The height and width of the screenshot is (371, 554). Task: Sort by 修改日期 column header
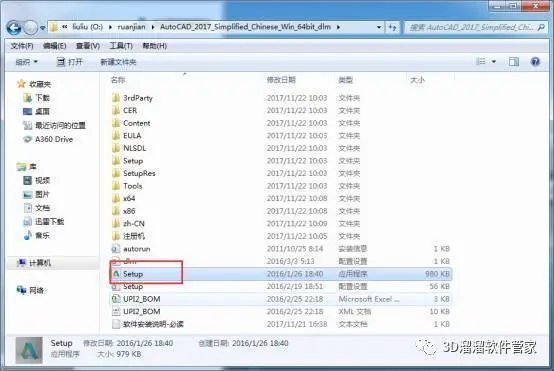click(x=281, y=80)
